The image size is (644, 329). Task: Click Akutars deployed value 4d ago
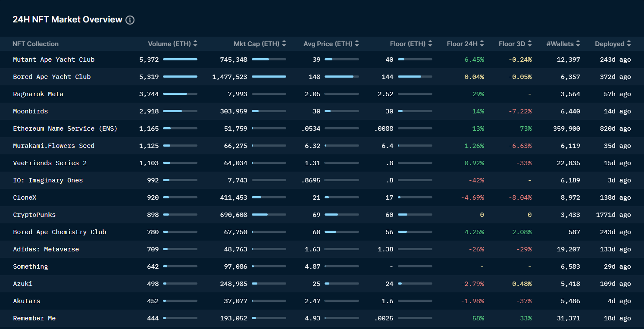click(619, 301)
